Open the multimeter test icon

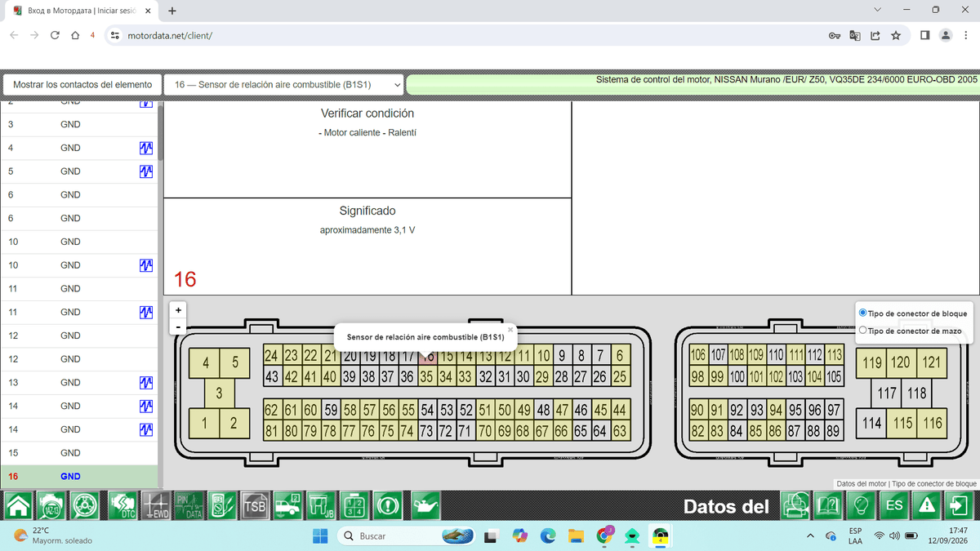(x=223, y=506)
